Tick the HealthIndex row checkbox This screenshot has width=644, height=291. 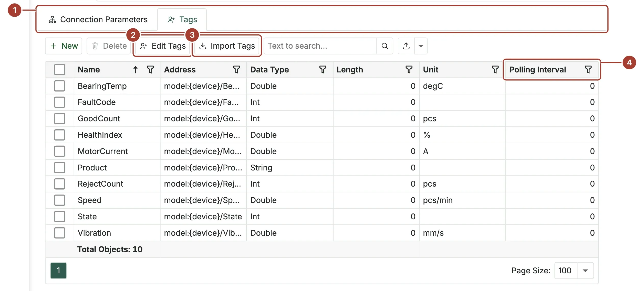[x=60, y=135]
